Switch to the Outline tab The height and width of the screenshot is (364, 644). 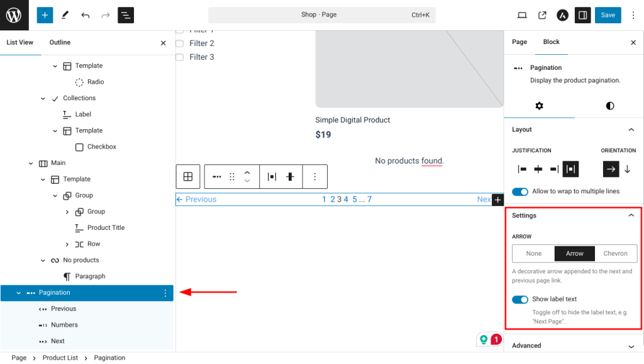tap(60, 43)
